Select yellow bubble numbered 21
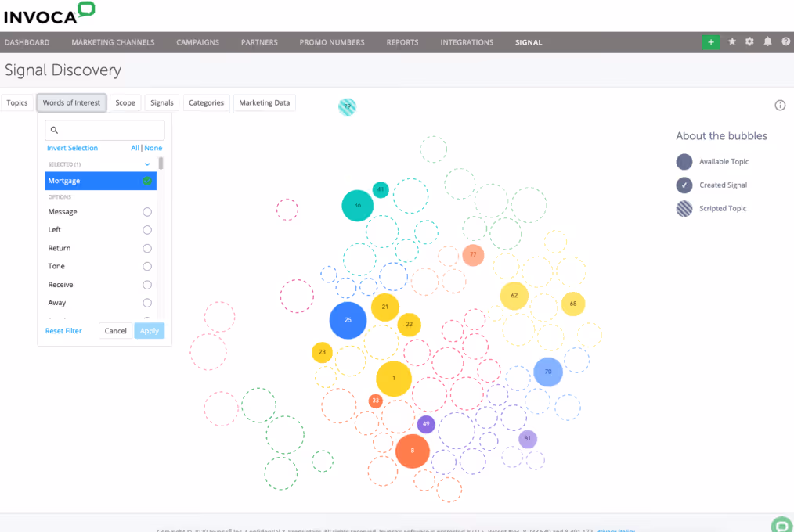Image resolution: width=794 pixels, height=532 pixels. [x=384, y=307]
